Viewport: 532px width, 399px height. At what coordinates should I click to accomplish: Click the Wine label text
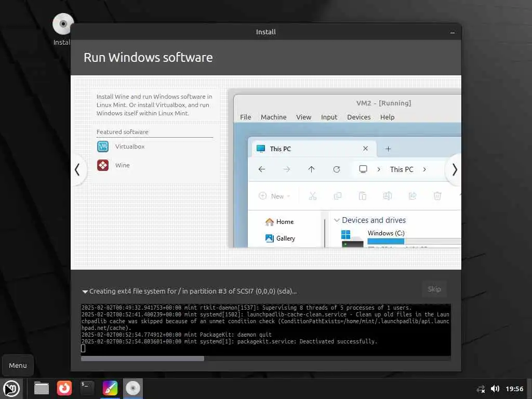coord(122,165)
